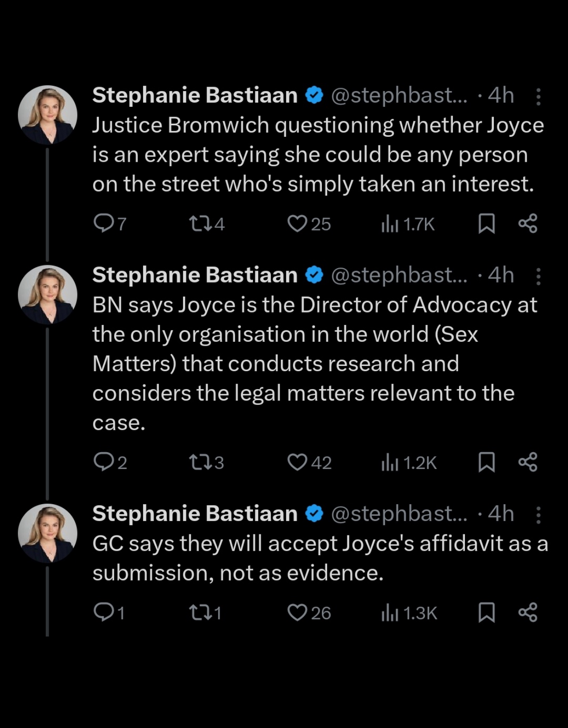Open profile picture on the second tweet

48,294
